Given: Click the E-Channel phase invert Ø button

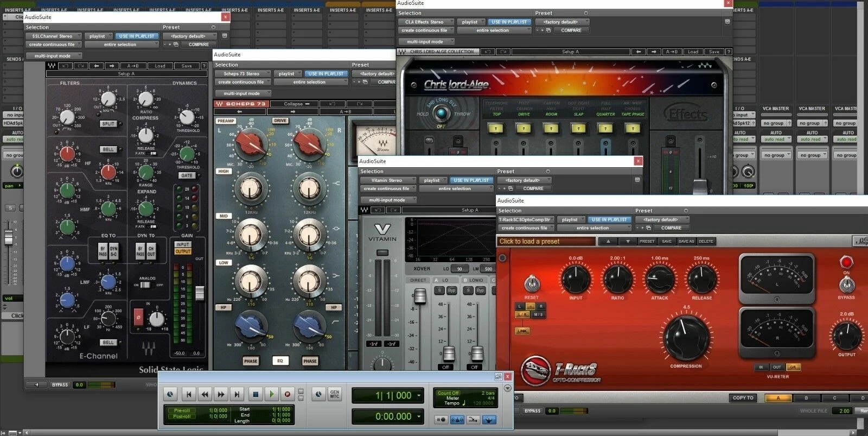Looking at the screenshot, I should [138, 317].
